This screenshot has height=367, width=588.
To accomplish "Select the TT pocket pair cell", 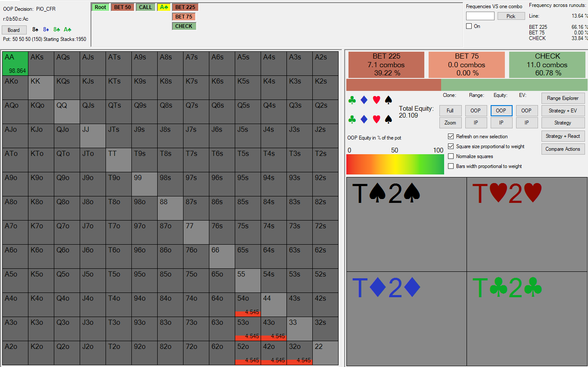I will tap(118, 160).
